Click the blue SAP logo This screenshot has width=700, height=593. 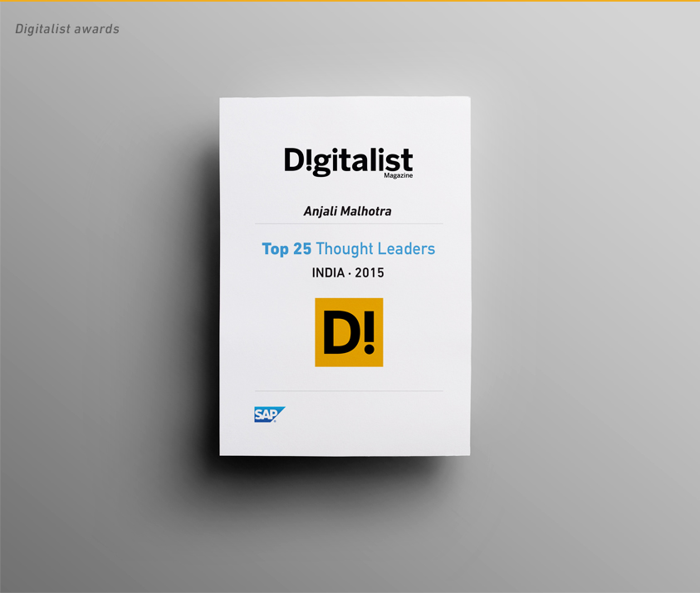point(269,414)
